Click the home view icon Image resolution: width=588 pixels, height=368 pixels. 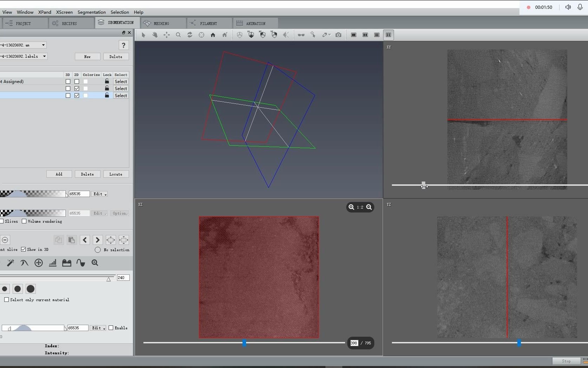click(213, 35)
